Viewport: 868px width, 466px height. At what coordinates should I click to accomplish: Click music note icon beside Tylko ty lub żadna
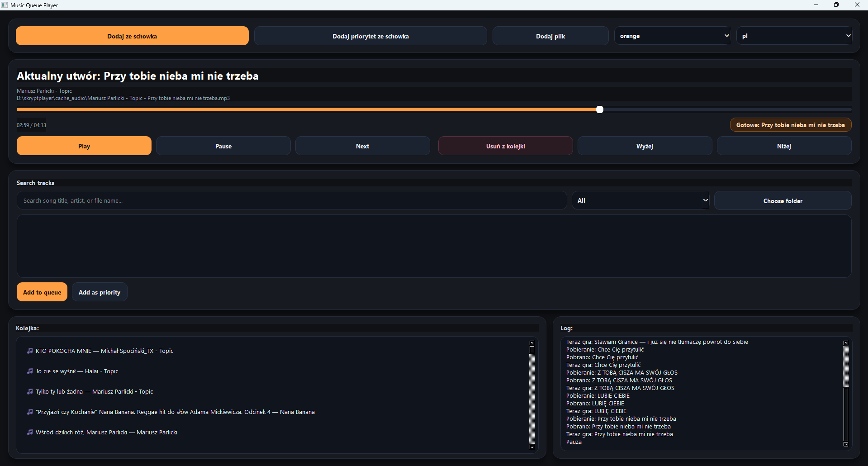click(x=30, y=391)
